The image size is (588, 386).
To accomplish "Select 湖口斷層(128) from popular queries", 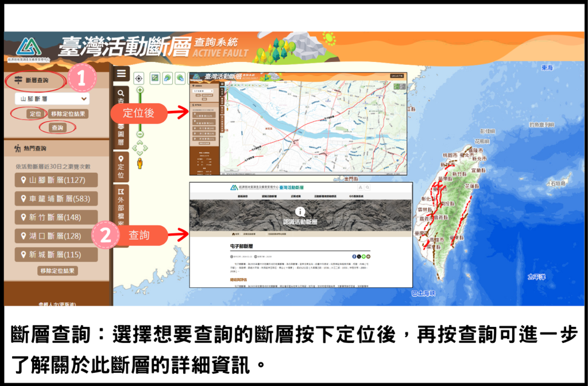I will click(56, 236).
